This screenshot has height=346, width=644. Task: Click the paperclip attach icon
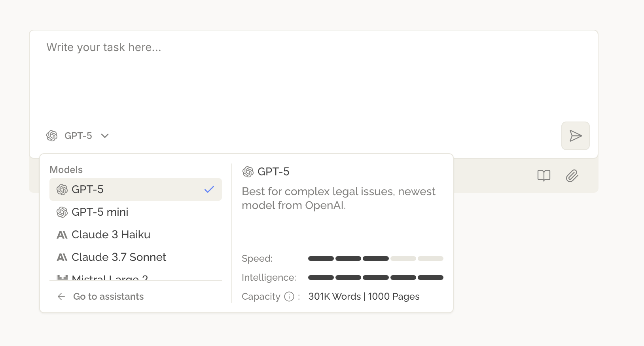coord(572,175)
